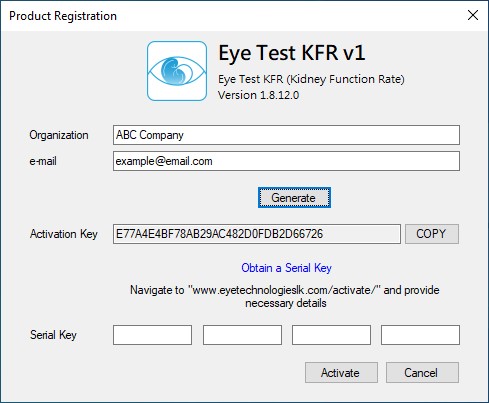The width and height of the screenshot is (489, 403).
Task: Click the Eye Test KFR v1 heading
Action: tap(292, 53)
